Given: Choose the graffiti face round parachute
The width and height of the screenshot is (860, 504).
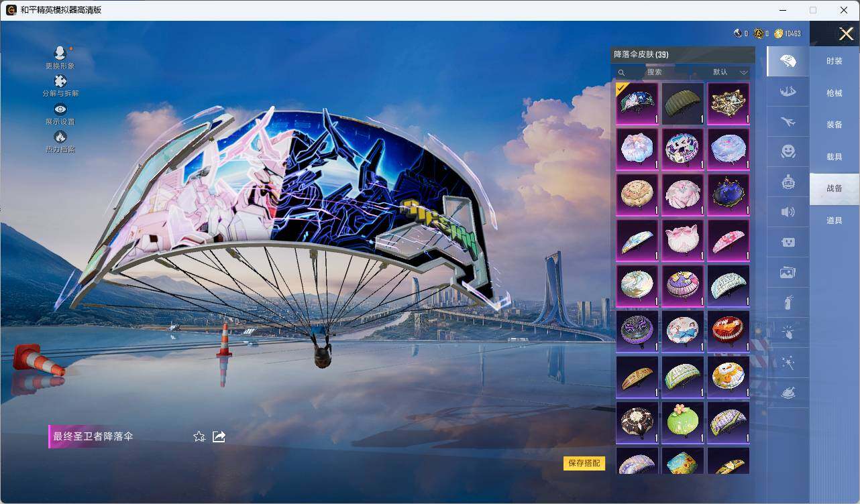Looking at the screenshot, I should pos(683,149).
